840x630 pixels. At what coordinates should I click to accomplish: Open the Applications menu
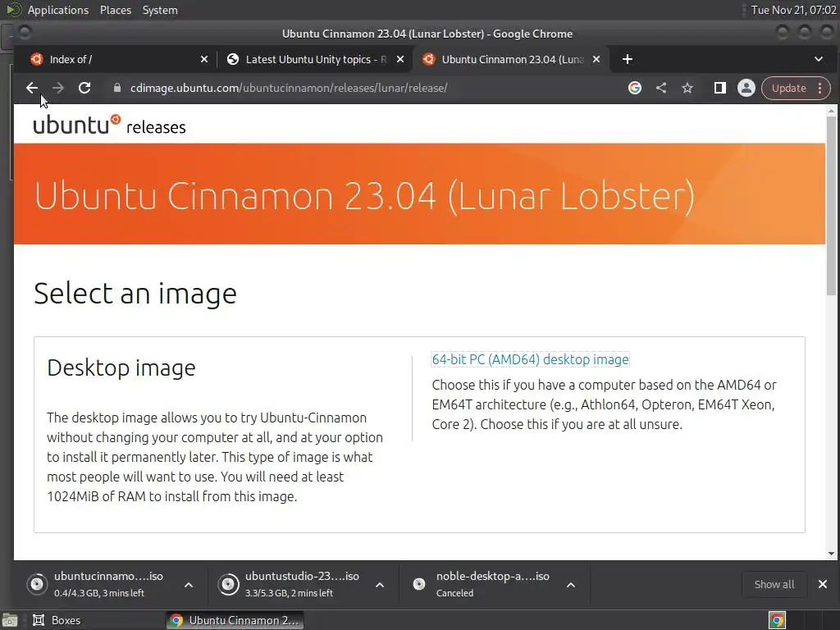pyautogui.click(x=58, y=10)
